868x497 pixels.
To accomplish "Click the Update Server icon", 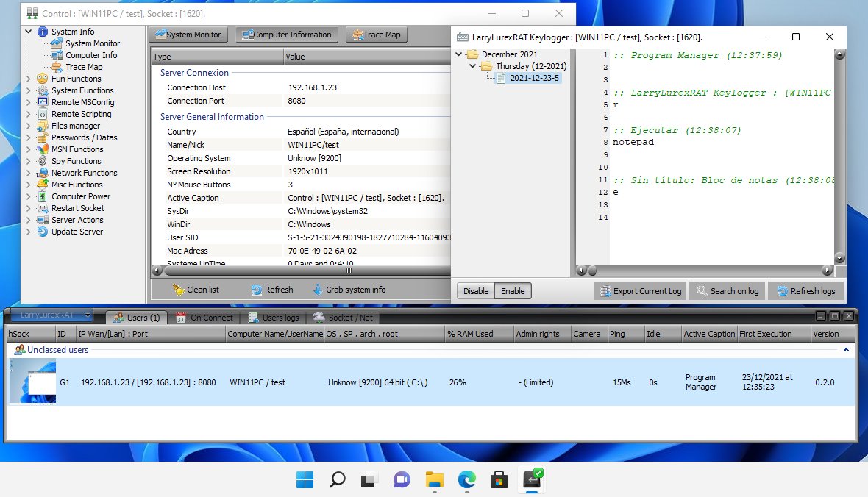I will [43, 232].
